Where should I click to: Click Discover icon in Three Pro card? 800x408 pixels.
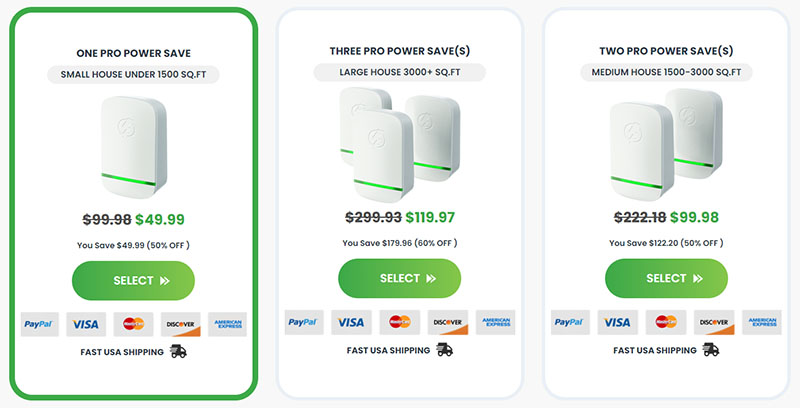tap(447, 322)
